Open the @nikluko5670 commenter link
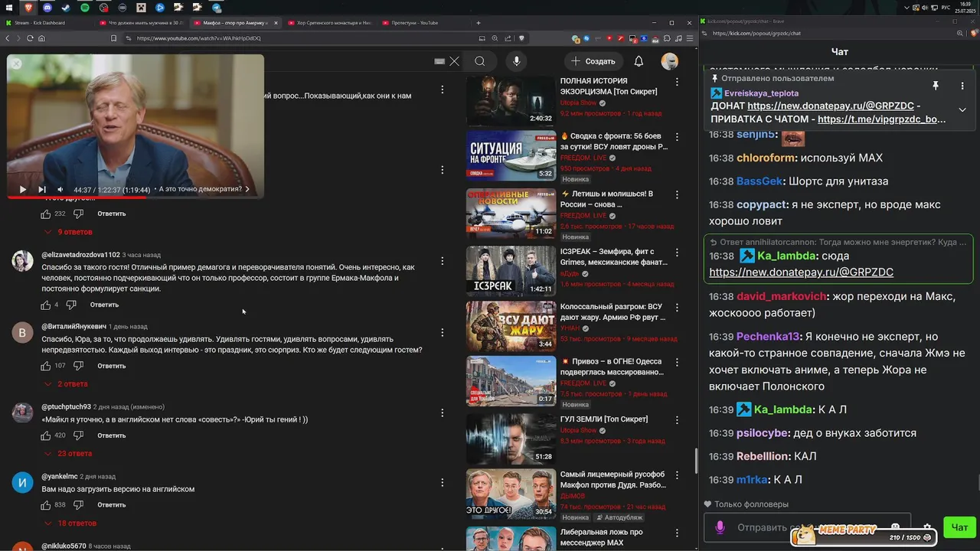 coord(64,546)
